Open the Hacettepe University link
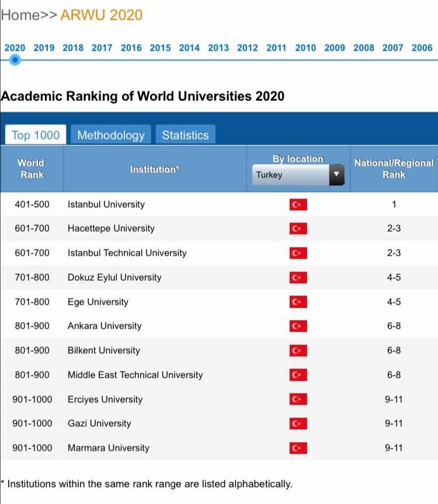The height and width of the screenshot is (504, 438). 111,228
